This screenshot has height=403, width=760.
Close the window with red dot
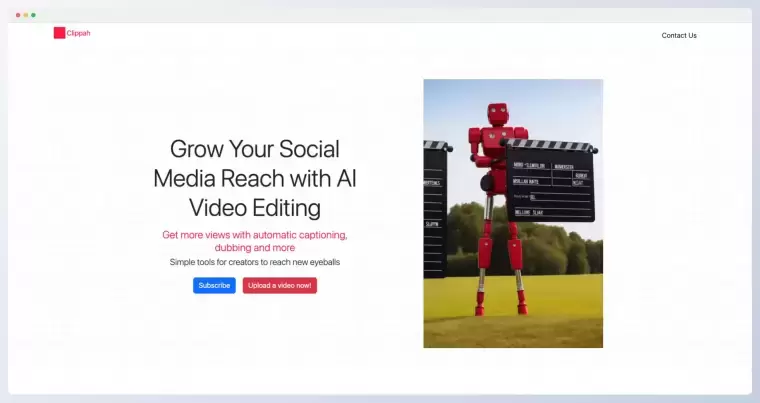tap(18, 15)
